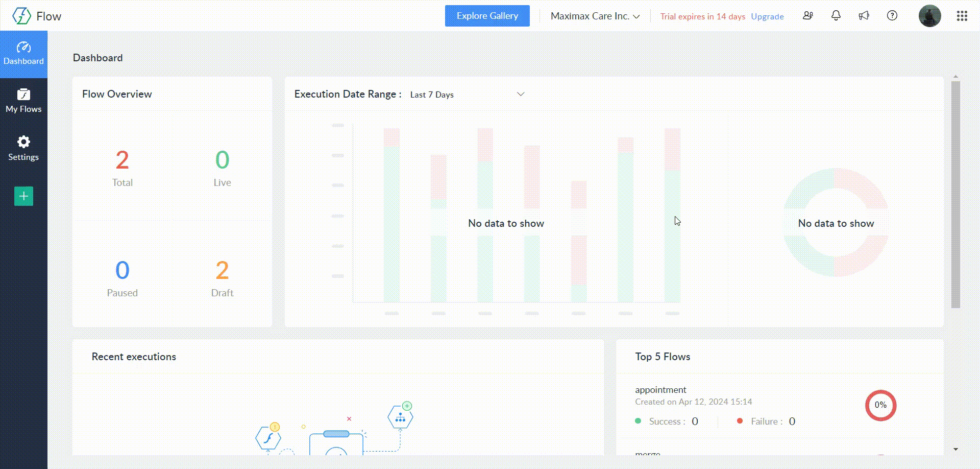The image size is (980, 469).
Task: Click the Draft flows count
Action: (x=222, y=271)
